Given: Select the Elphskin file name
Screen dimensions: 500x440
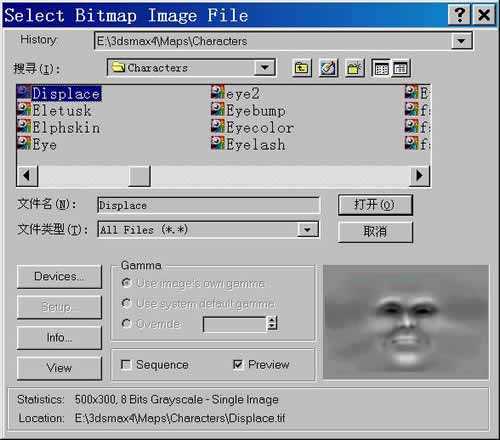Looking at the screenshot, I should (66, 128).
